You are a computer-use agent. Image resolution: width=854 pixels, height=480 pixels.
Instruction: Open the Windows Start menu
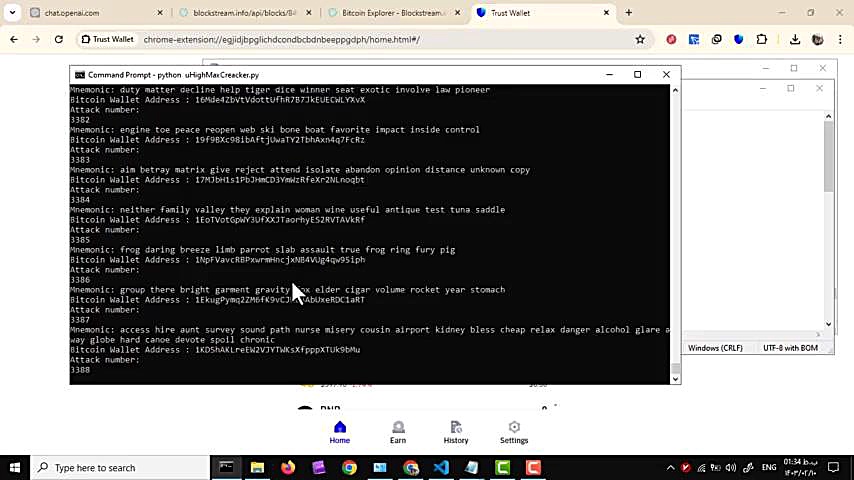(x=15, y=467)
